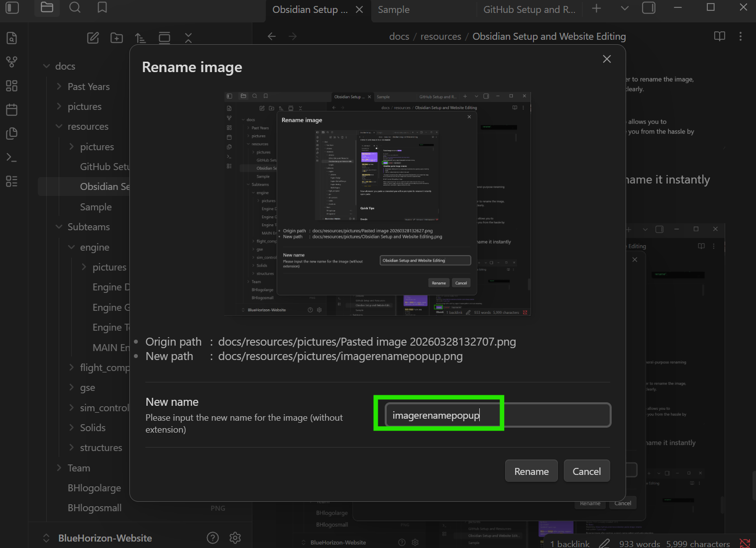Toggle auto-reveal current file icon
Image resolution: width=756 pixels, height=548 pixels.
[164, 38]
